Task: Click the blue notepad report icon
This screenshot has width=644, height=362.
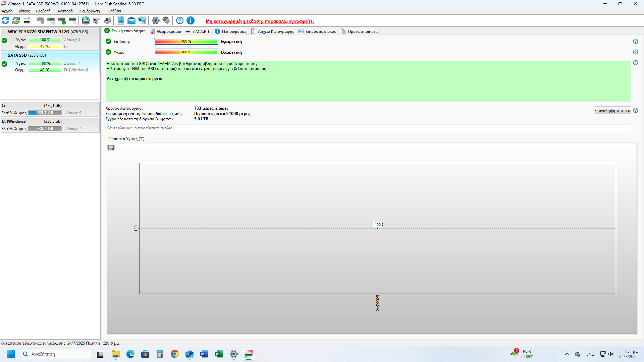Action: click(x=121, y=21)
